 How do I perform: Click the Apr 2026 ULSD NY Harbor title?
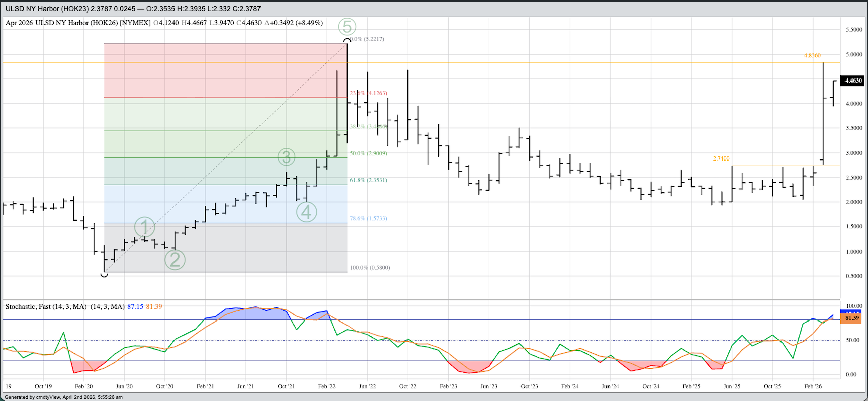[78, 23]
